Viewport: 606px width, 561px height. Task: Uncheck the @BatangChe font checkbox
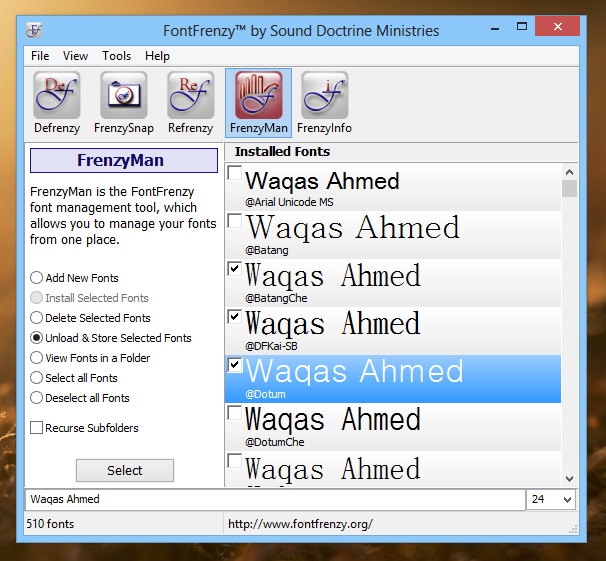pos(235,269)
